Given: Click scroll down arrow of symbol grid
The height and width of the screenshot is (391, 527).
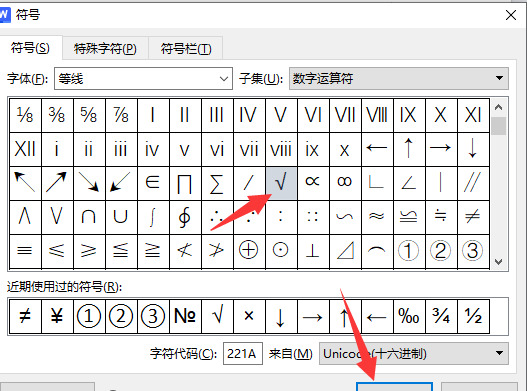Looking at the screenshot, I should (499, 262).
